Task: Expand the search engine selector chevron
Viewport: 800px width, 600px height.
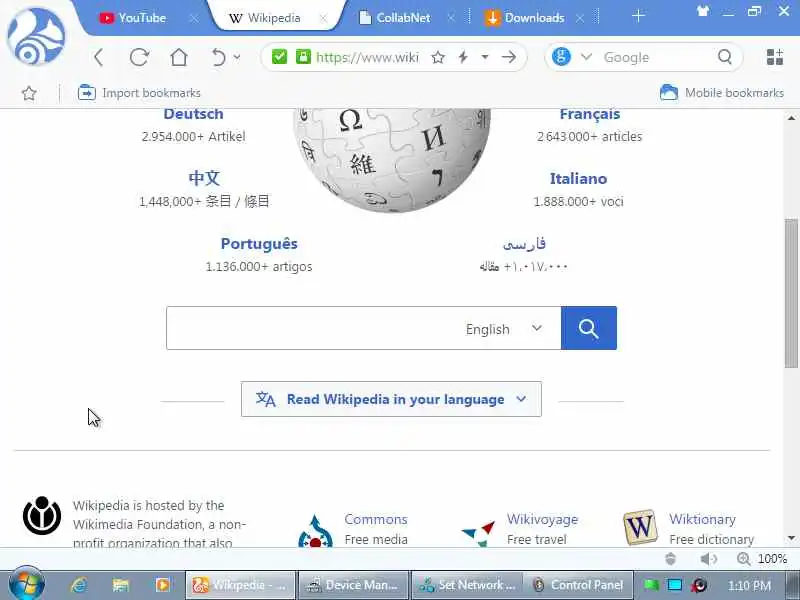Action: 586,57
